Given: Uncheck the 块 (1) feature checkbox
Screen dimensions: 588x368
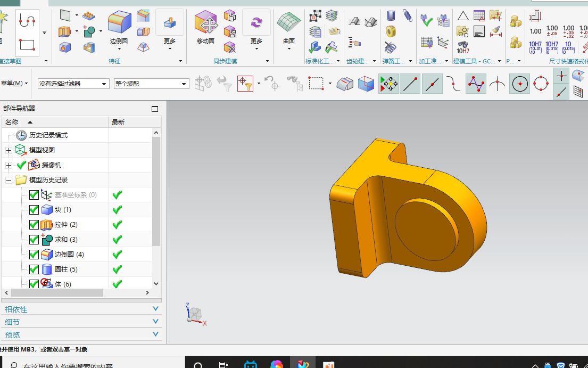Looking at the screenshot, I should (34, 210).
